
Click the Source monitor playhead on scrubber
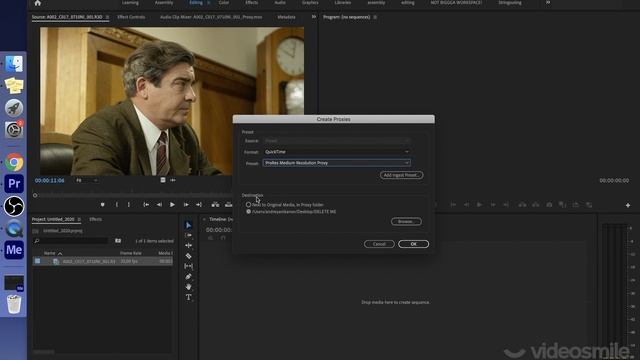[35, 196]
